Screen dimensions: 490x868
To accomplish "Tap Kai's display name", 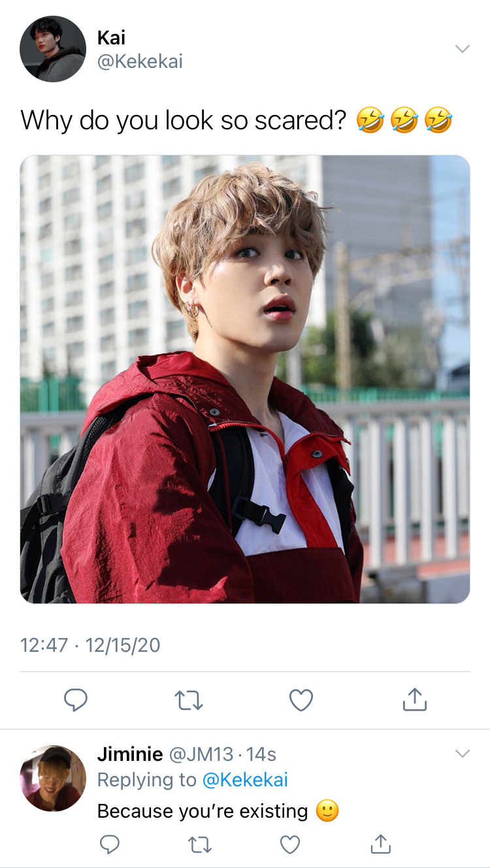I will click(x=112, y=37).
